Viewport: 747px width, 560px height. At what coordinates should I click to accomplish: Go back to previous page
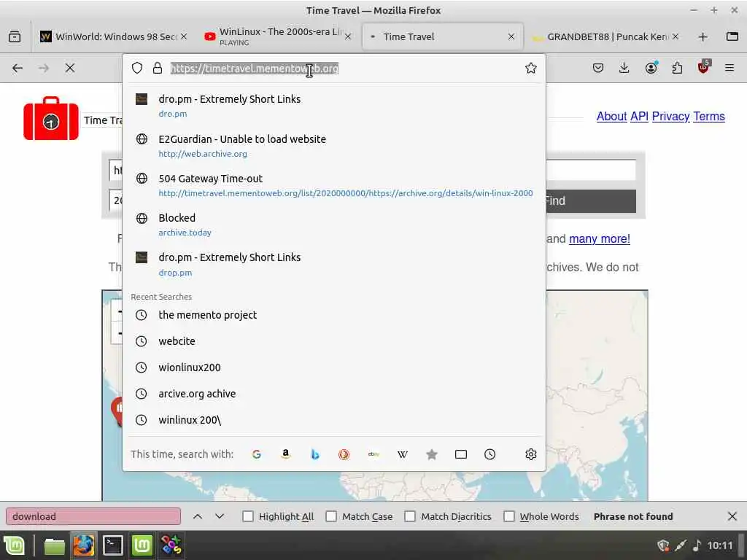(x=18, y=68)
